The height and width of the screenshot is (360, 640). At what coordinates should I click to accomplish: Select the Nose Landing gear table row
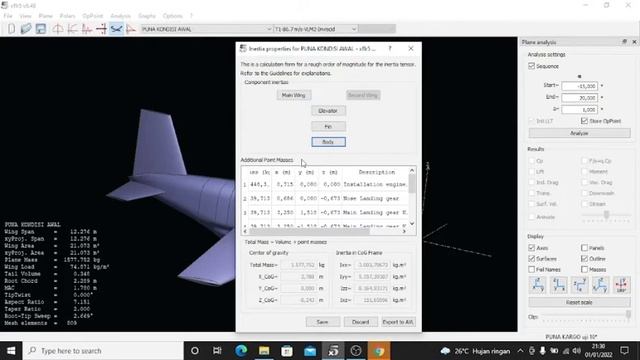(x=325, y=198)
